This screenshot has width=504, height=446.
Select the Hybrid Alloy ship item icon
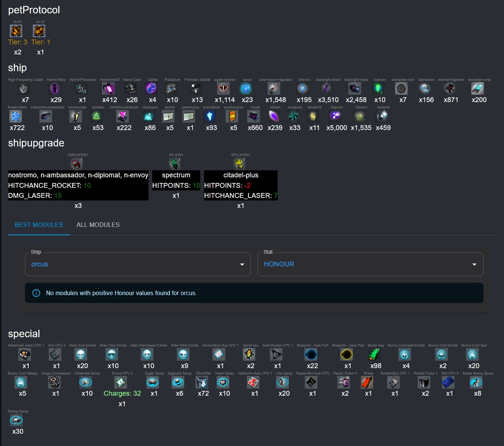(55, 89)
